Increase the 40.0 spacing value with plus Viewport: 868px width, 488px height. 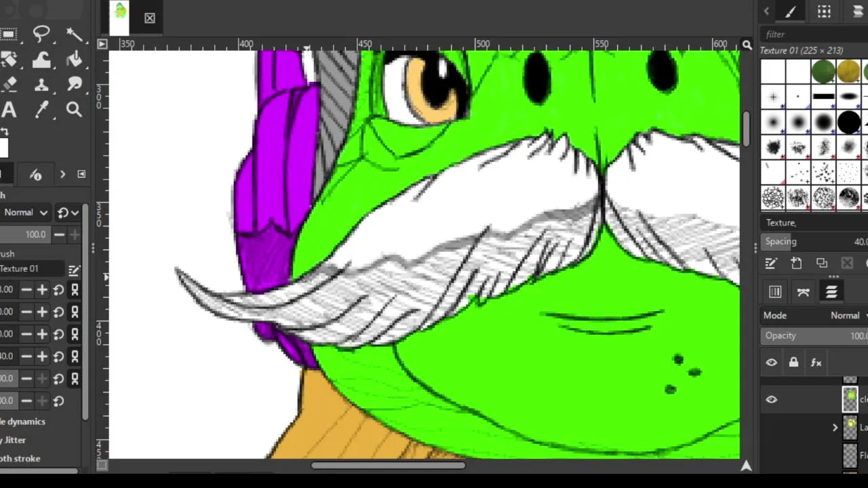pos(42,357)
